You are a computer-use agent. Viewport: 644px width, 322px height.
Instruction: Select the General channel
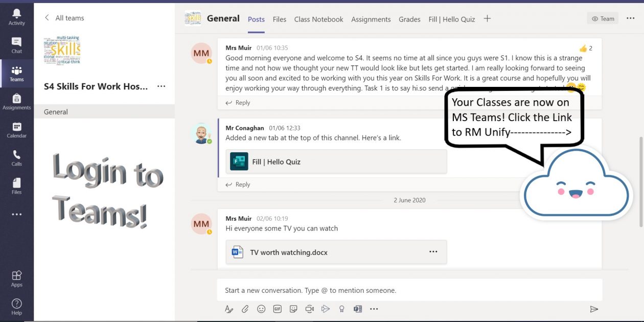coord(104,111)
